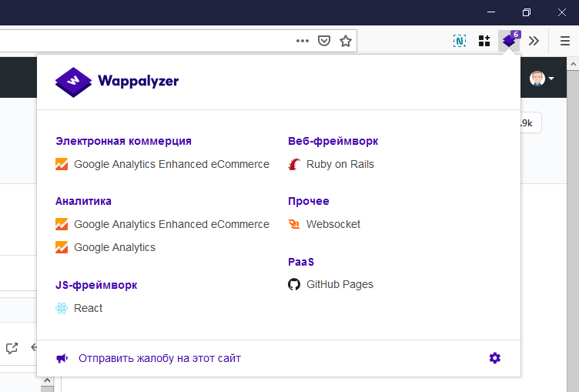Click the Websocket icon

(294, 224)
